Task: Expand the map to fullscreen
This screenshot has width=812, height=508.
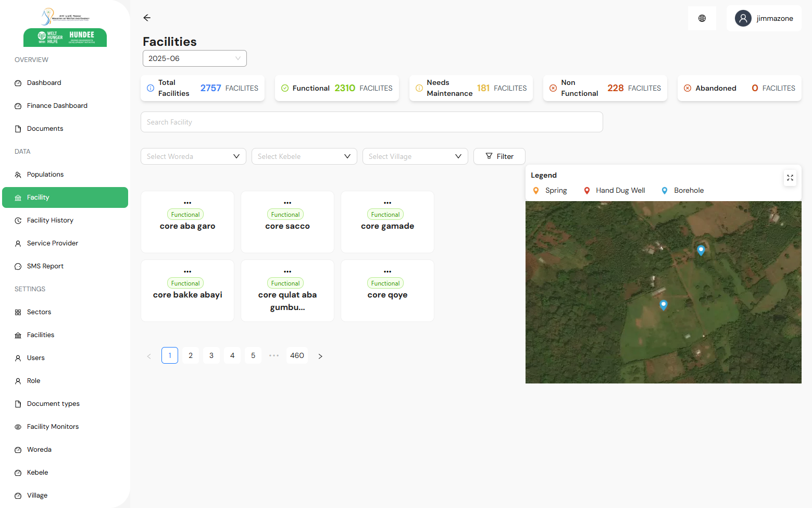Action: click(790, 178)
